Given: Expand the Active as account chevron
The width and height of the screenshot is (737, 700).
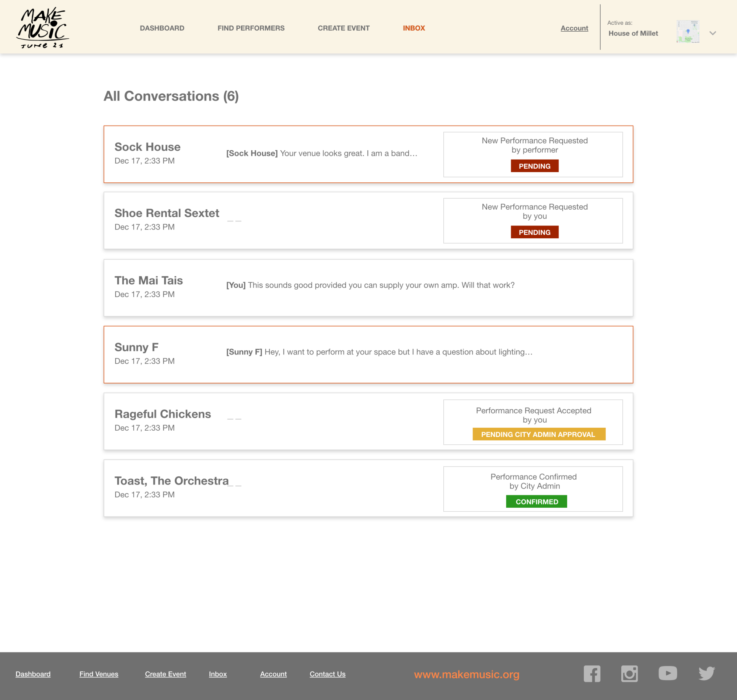Looking at the screenshot, I should pyautogui.click(x=712, y=33).
